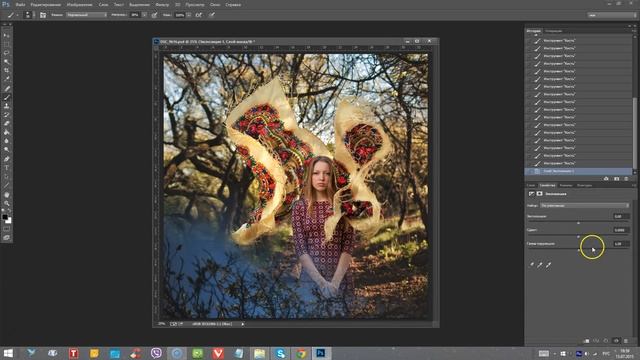Select the Healing Brush tool
The height and width of the screenshot is (360, 640).
click(7, 89)
